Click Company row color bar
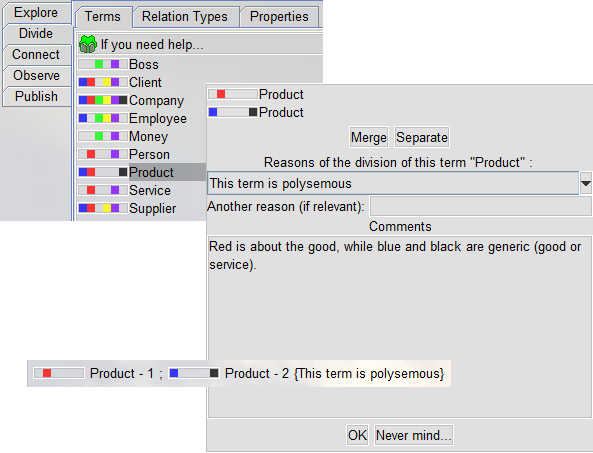This screenshot has height=453, width=593. point(103,100)
